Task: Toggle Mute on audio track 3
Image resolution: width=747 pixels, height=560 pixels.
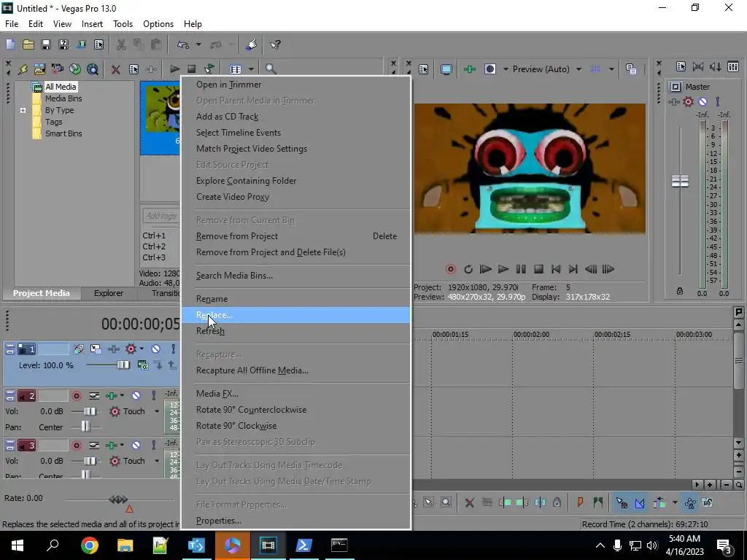Action: (136, 446)
